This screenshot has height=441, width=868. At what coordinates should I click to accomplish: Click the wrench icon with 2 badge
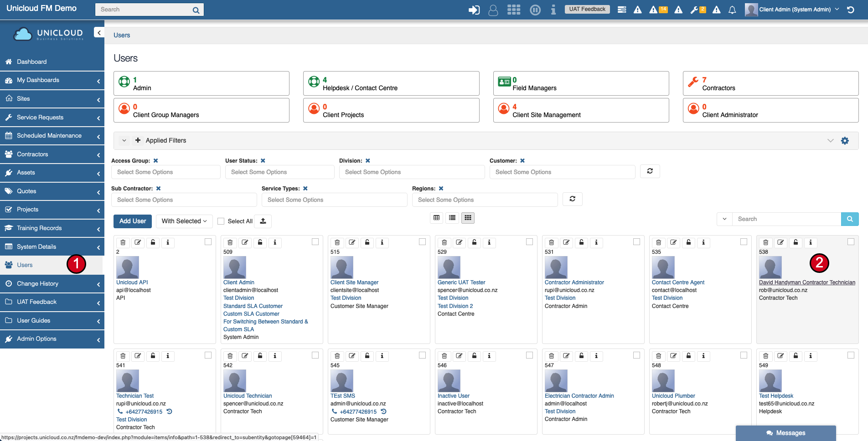(x=698, y=10)
